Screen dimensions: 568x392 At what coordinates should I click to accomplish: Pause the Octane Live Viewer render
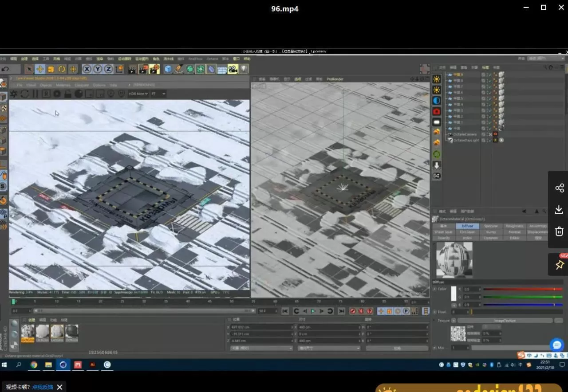tap(35, 94)
